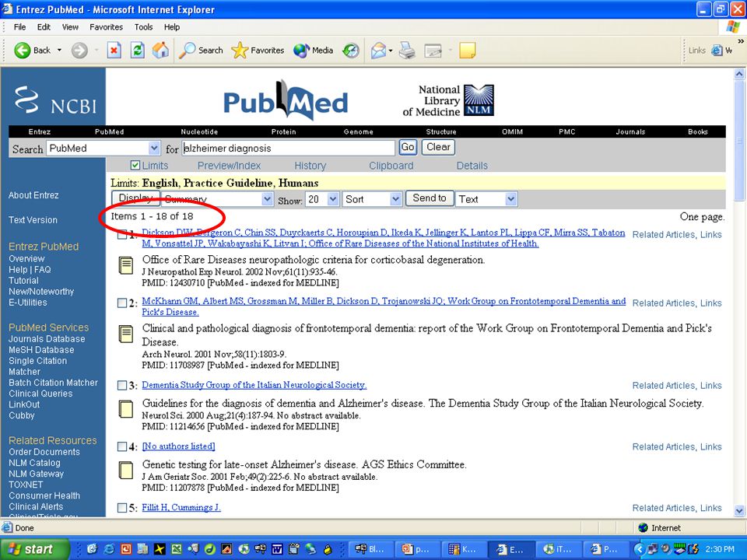Print the page using the printer icon
This screenshot has width=747, height=560.
click(407, 50)
